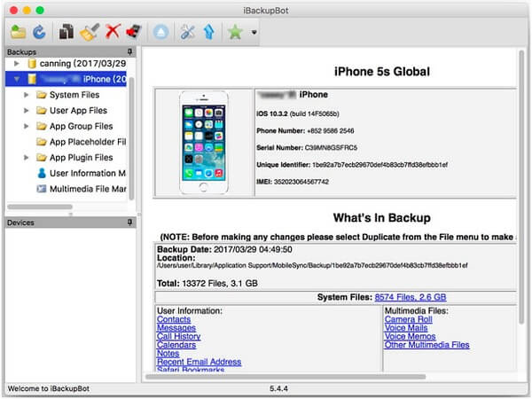Click main content horizontal scrollbar
This screenshot has height=399, width=532.
(x=286, y=377)
